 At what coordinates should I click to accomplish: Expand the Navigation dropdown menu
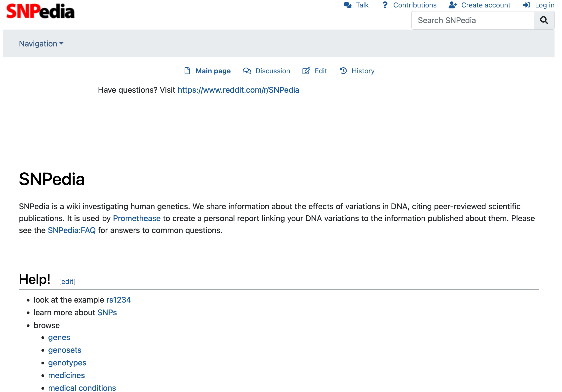click(41, 44)
